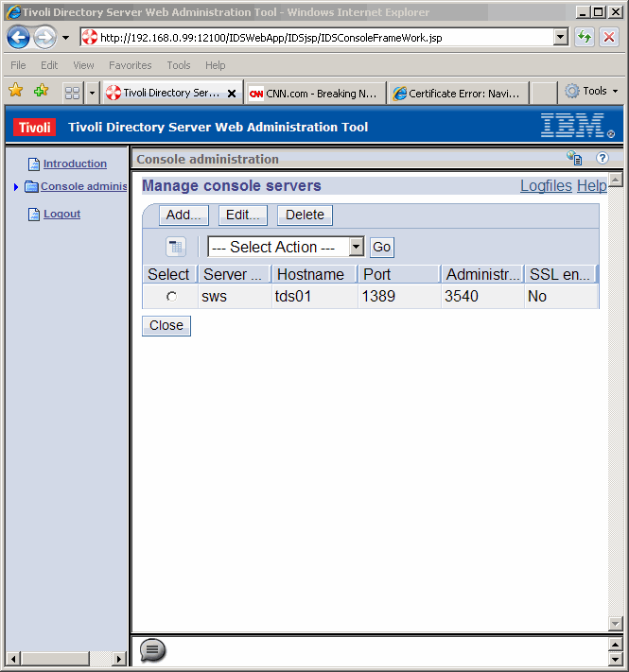Viewport: 629px width, 672px height.
Task: Click the Favorites star icon
Action: 15,92
